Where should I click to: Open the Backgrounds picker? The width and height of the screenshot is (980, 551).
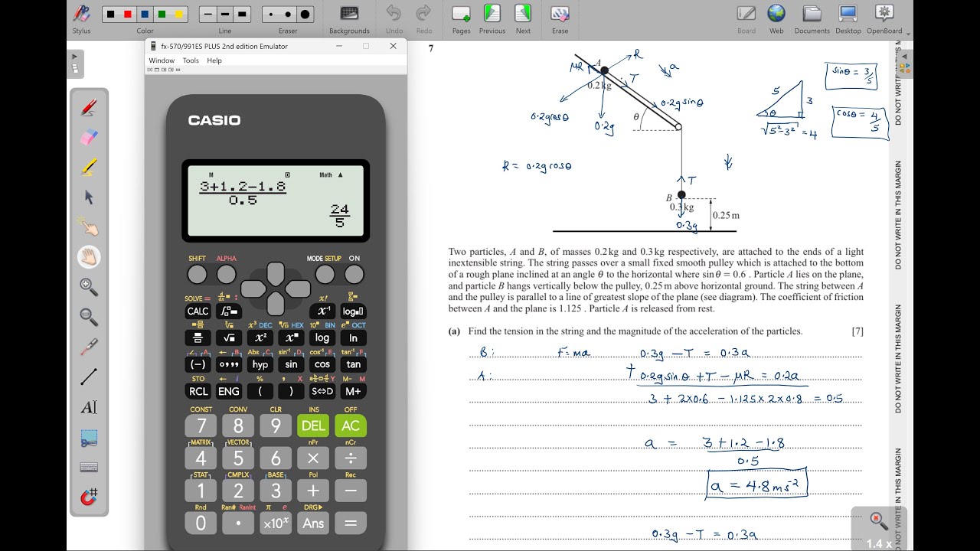point(349,14)
